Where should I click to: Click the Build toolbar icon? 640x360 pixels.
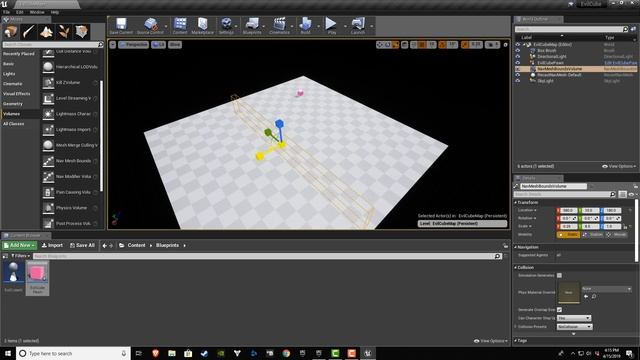(x=305, y=26)
